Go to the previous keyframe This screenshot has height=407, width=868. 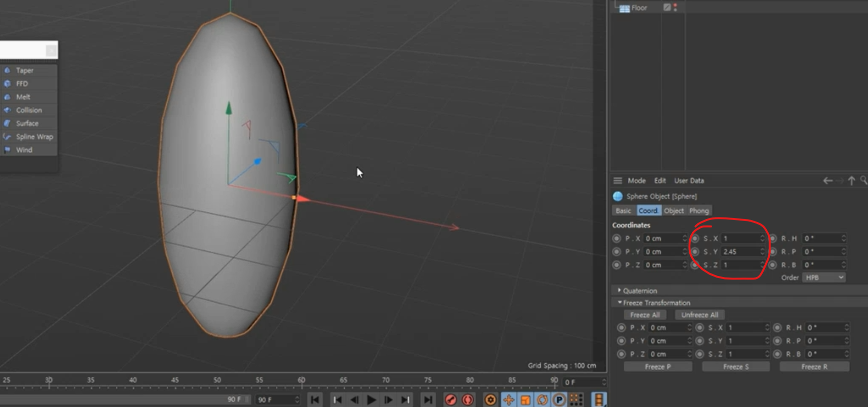pyautogui.click(x=338, y=399)
